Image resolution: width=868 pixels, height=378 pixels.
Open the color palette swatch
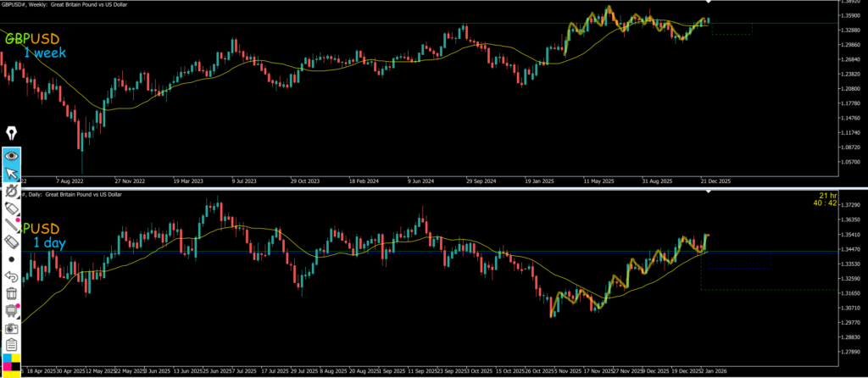coord(12,364)
